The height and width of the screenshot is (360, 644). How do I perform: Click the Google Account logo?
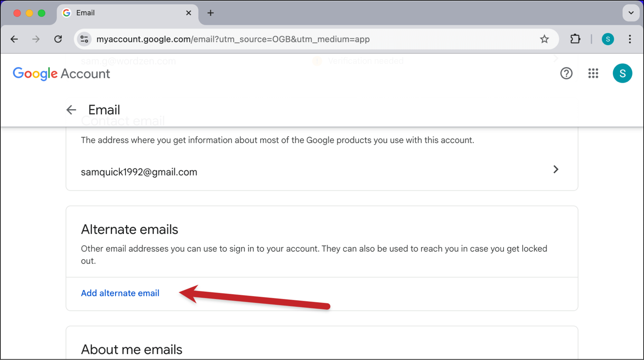[x=61, y=74]
